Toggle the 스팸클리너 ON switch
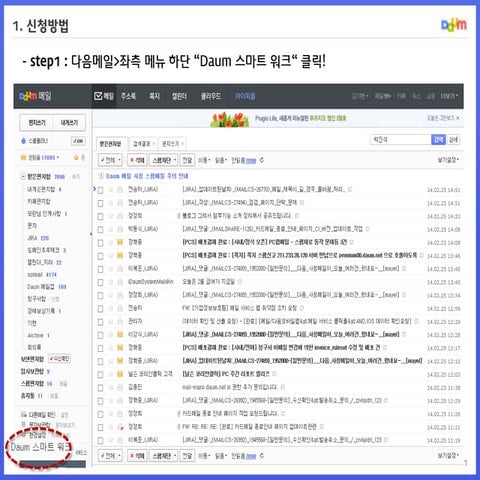Image resolution: width=480 pixels, height=480 pixels. [78, 141]
